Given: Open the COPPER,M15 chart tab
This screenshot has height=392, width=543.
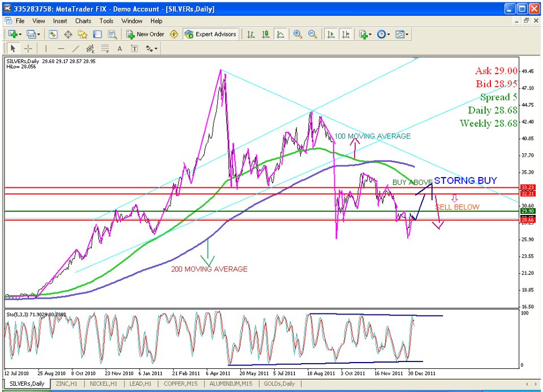Looking at the screenshot, I should pyautogui.click(x=181, y=384).
